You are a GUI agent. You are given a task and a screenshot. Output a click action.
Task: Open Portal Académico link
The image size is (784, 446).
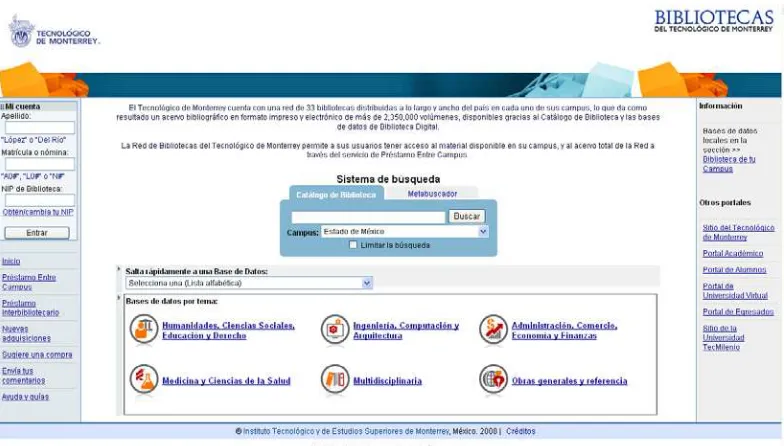pos(733,254)
